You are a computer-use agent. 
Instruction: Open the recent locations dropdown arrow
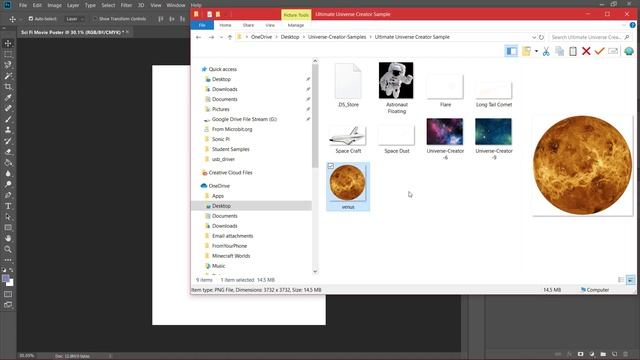coord(221,37)
